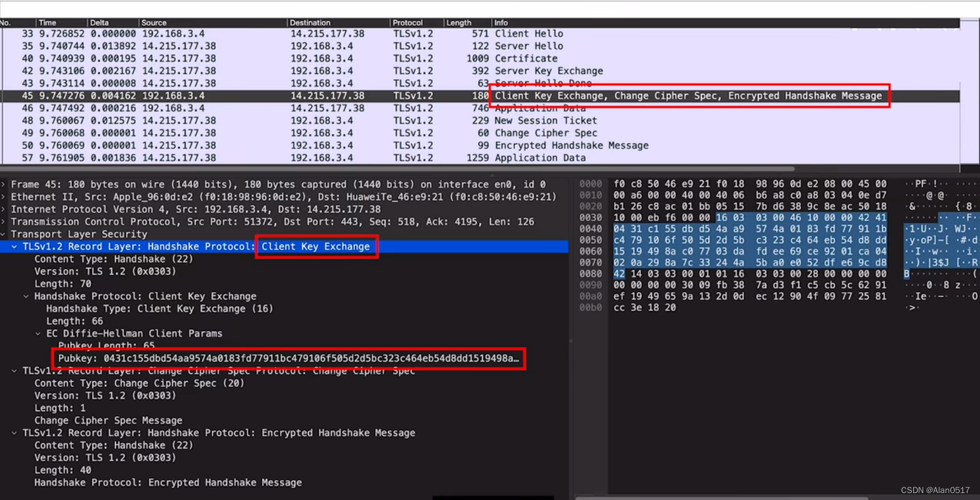Select packet 46 Application Data row

(480, 108)
